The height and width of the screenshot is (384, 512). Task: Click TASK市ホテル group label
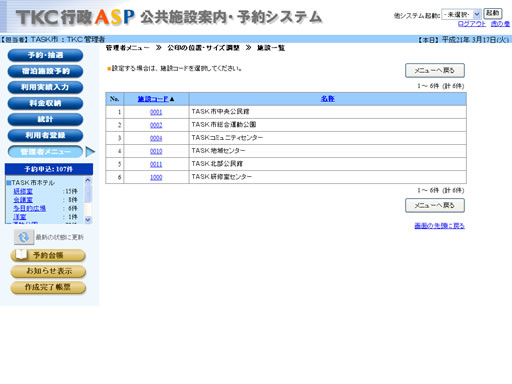click(33, 183)
